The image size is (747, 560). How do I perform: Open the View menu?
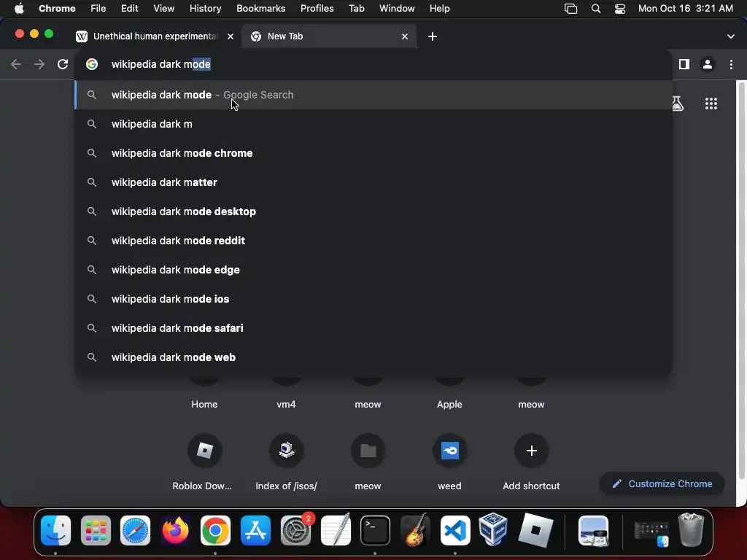164,9
